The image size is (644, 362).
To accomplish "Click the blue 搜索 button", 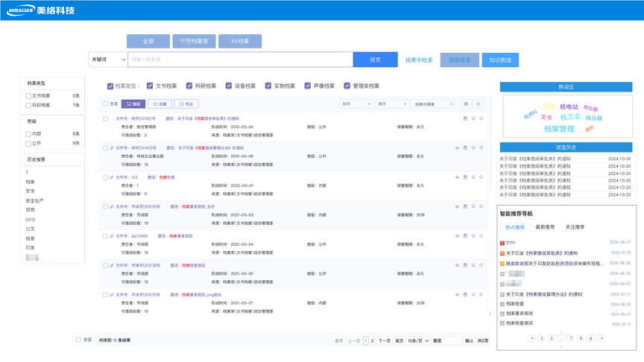I will 375,60.
